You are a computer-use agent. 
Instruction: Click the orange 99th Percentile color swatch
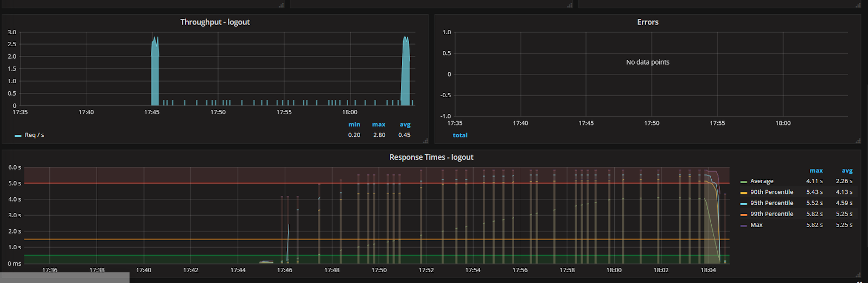click(744, 215)
